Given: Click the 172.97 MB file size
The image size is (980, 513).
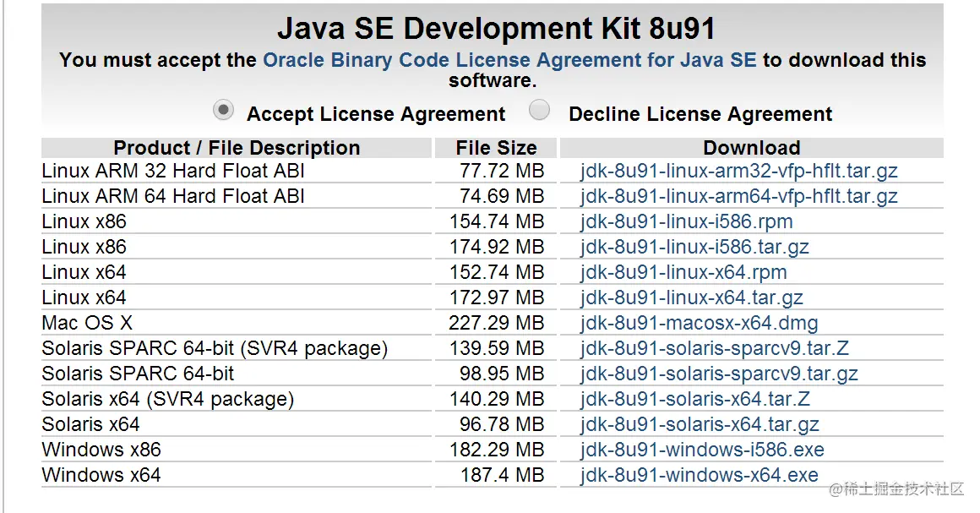Looking at the screenshot, I should (497, 297).
